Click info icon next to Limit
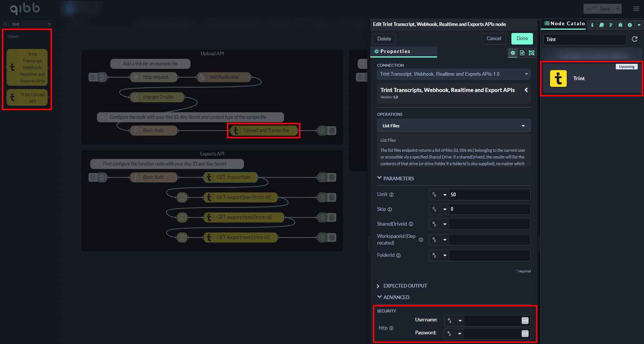The height and width of the screenshot is (344, 644). pos(391,194)
